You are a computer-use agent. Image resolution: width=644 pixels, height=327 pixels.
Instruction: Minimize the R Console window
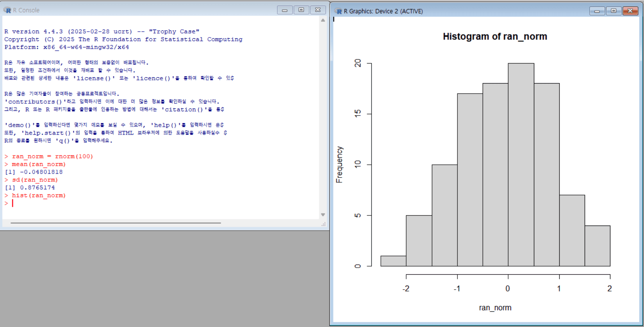(x=284, y=10)
